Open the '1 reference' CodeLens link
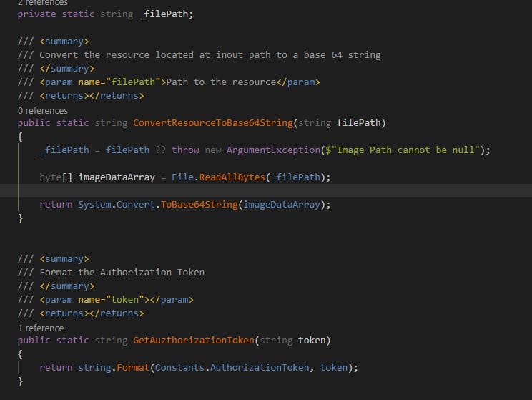This screenshot has width=532, height=400. (41, 328)
